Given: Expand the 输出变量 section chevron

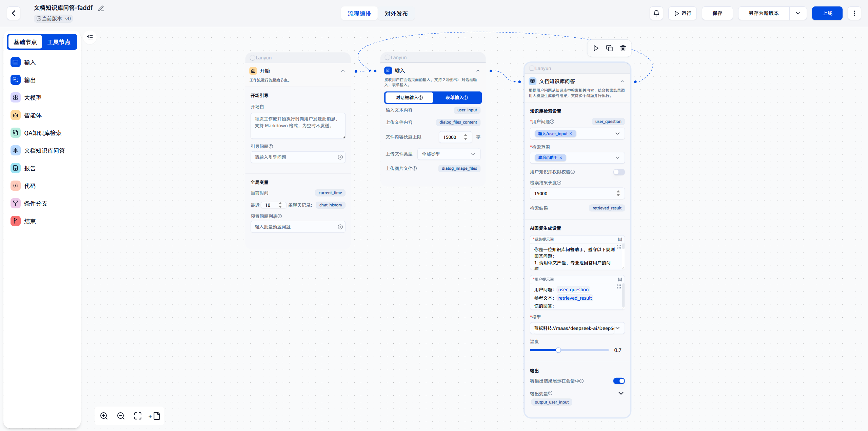Looking at the screenshot, I should [621, 393].
